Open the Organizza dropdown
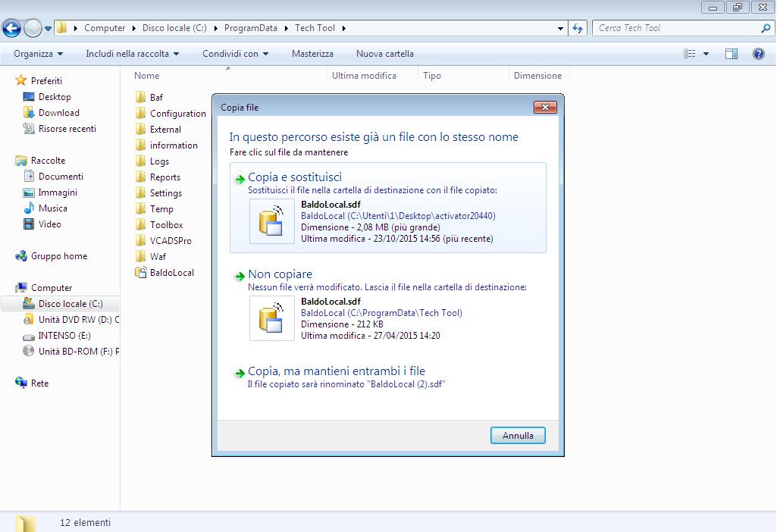780x532 pixels. pos(34,54)
